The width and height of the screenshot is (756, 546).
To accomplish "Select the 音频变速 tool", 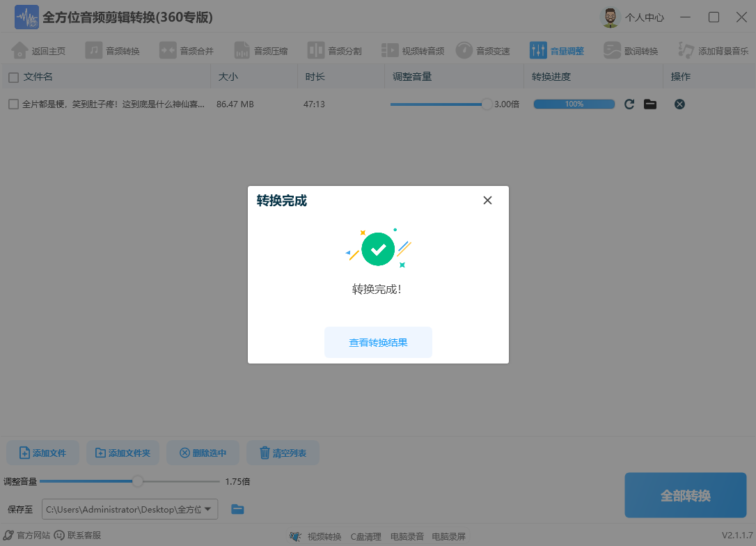I will 482,49.
